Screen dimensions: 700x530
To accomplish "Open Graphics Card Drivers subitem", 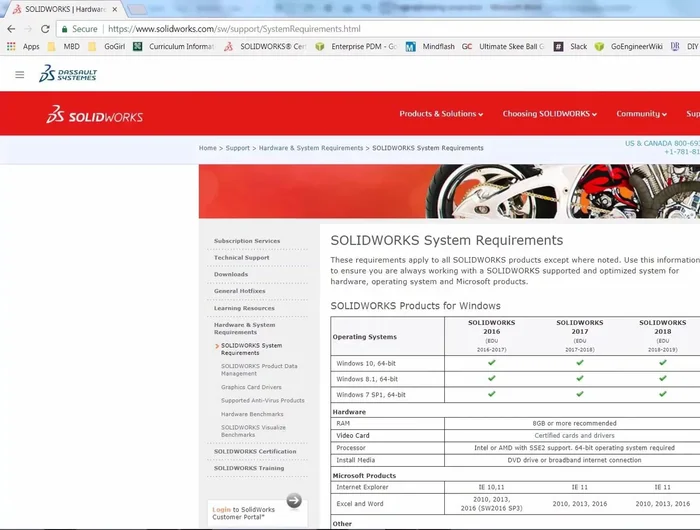I will (251, 387).
